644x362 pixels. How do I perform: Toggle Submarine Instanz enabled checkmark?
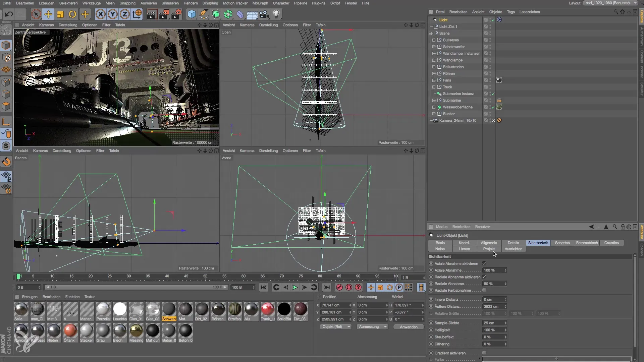(493, 94)
